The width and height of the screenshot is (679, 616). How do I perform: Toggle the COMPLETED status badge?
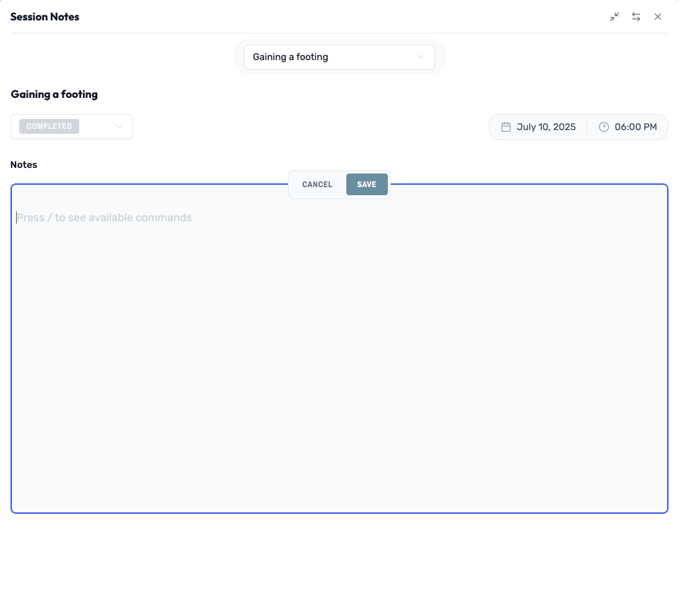click(x=48, y=126)
